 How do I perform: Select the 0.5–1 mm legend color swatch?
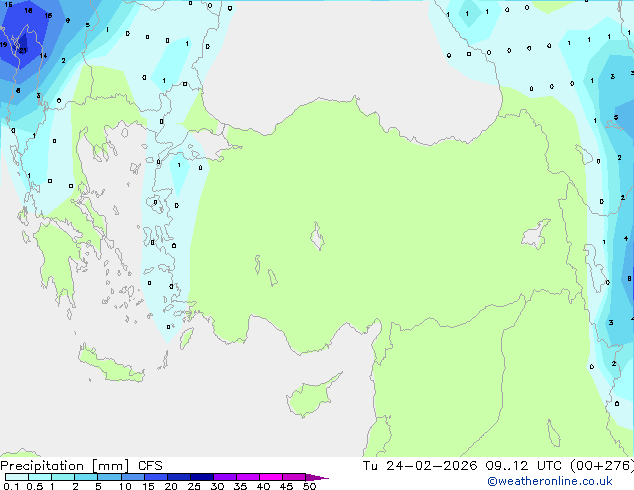(x=40, y=477)
